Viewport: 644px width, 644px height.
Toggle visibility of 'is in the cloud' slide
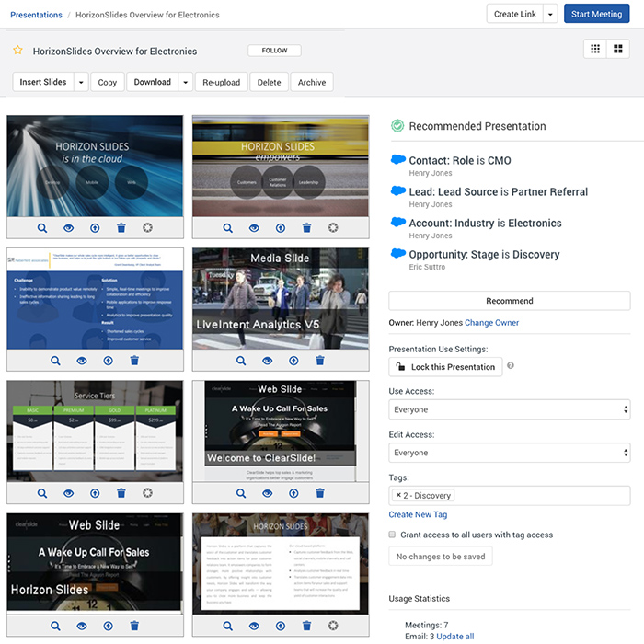click(x=69, y=228)
